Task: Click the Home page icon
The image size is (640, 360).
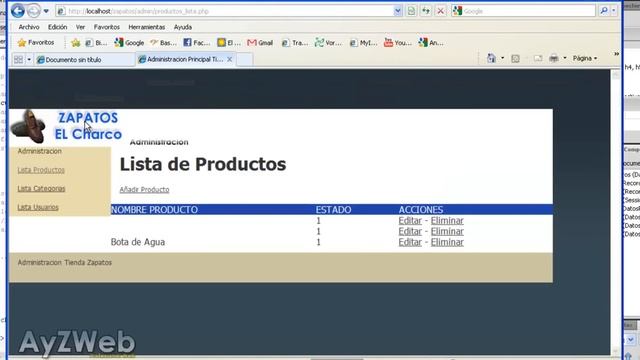Action: point(491,59)
